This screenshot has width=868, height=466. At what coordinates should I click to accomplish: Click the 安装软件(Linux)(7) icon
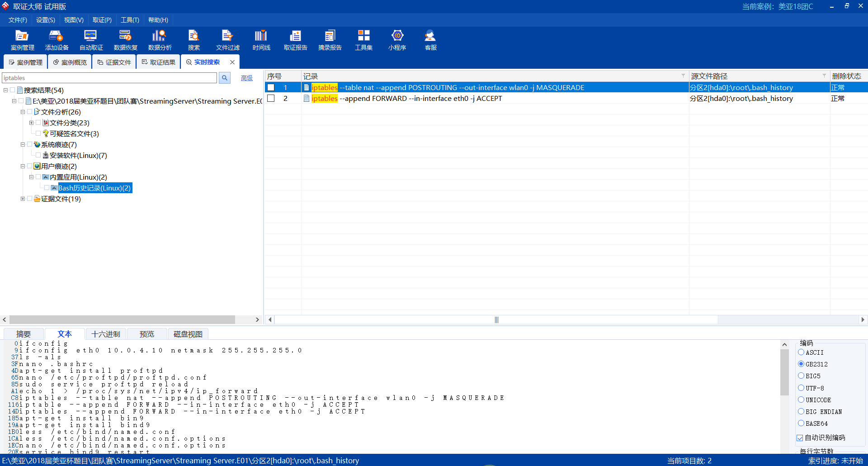[46, 155]
